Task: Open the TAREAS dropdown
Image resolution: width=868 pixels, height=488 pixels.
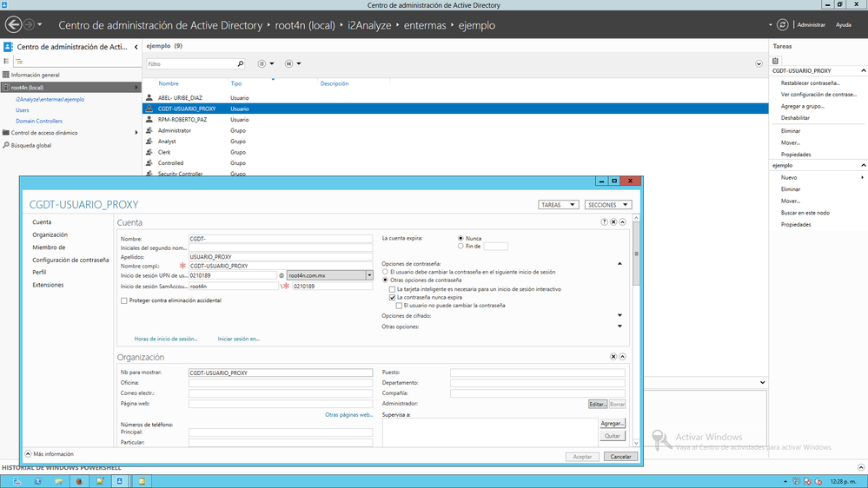Action: coord(558,205)
